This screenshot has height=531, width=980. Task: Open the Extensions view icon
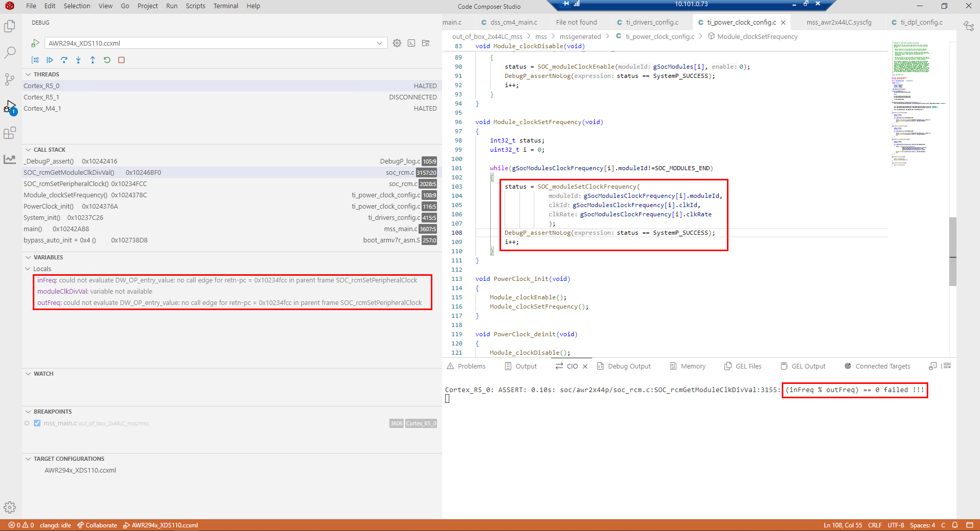(x=10, y=133)
